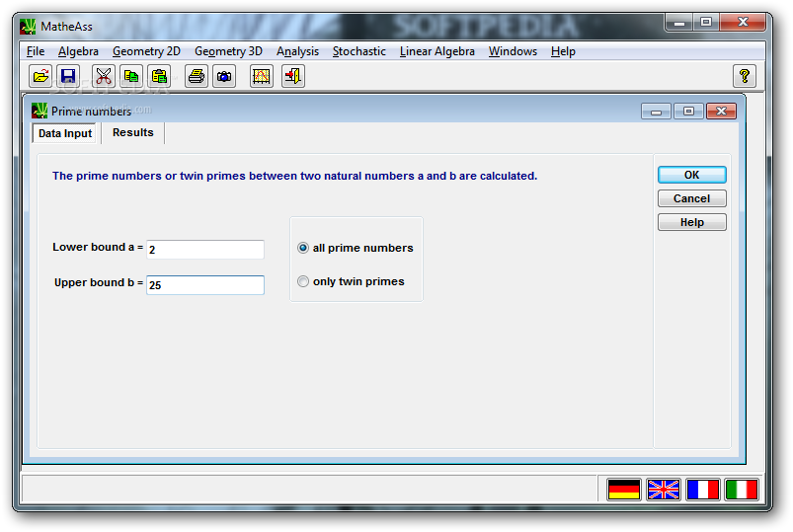
Task: Switch language to German flag
Action: (624, 490)
